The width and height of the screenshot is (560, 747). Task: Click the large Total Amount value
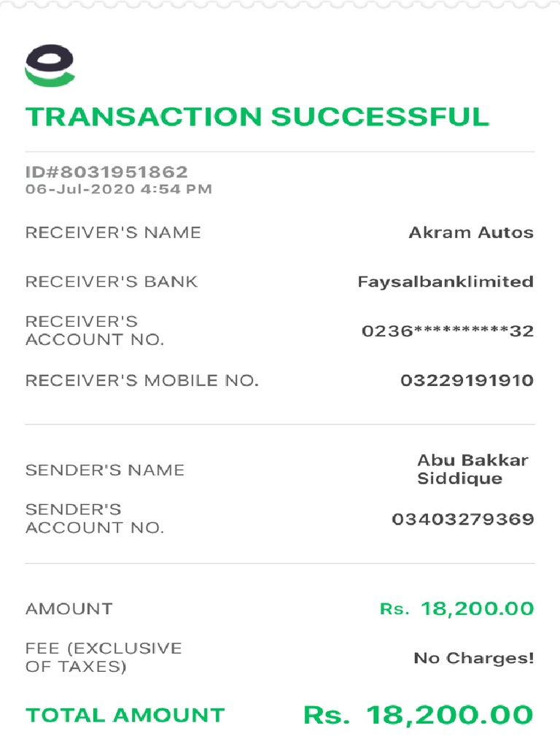[x=418, y=715]
